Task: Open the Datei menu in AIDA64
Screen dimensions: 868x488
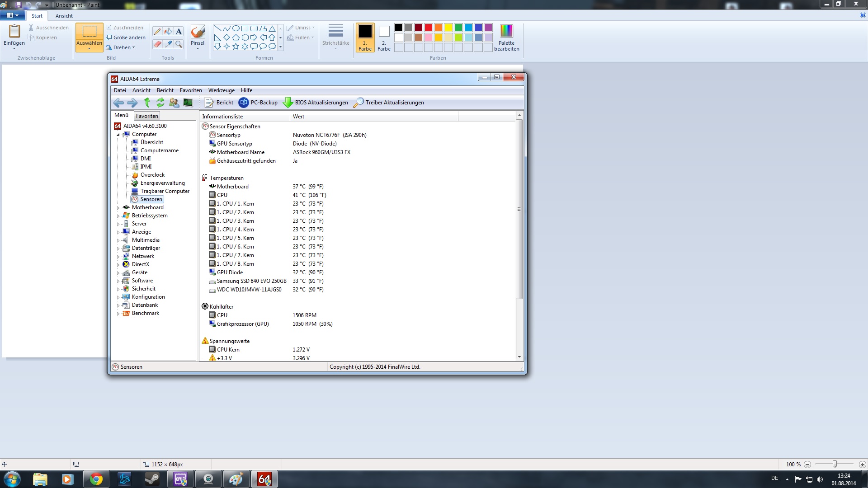Action: pyautogui.click(x=120, y=90)
